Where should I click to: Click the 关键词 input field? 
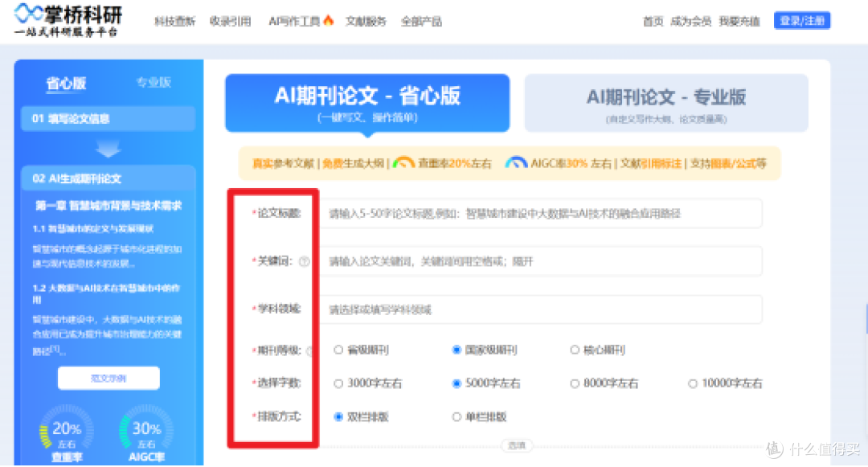tap(541, 261)
